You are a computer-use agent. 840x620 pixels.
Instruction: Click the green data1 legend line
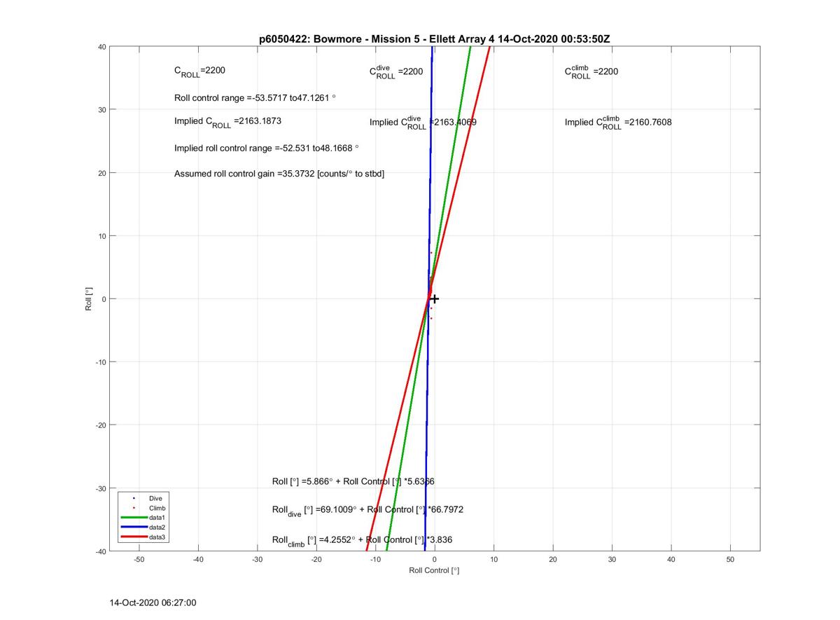click(133, 518)
